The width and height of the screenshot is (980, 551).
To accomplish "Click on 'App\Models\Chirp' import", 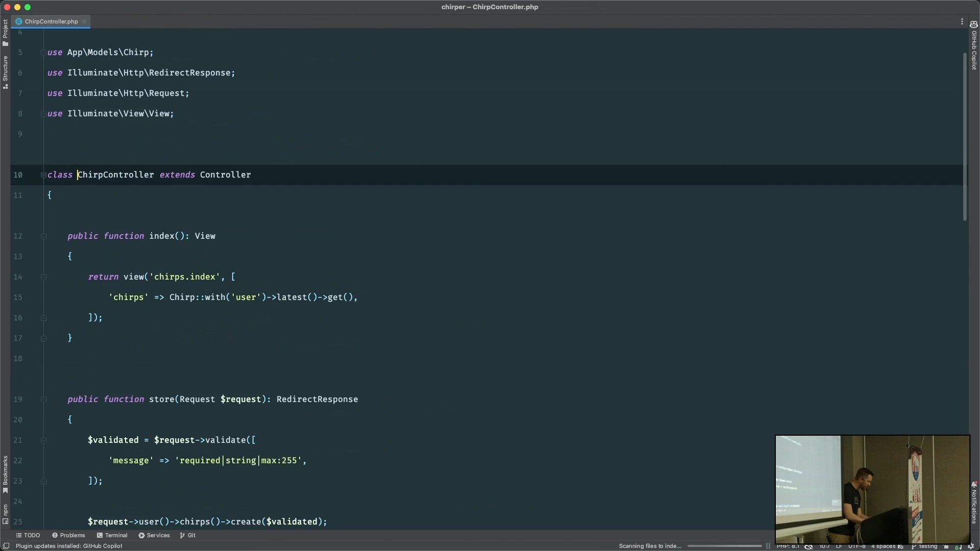I will pyautogui.click(x=108, y=53).
